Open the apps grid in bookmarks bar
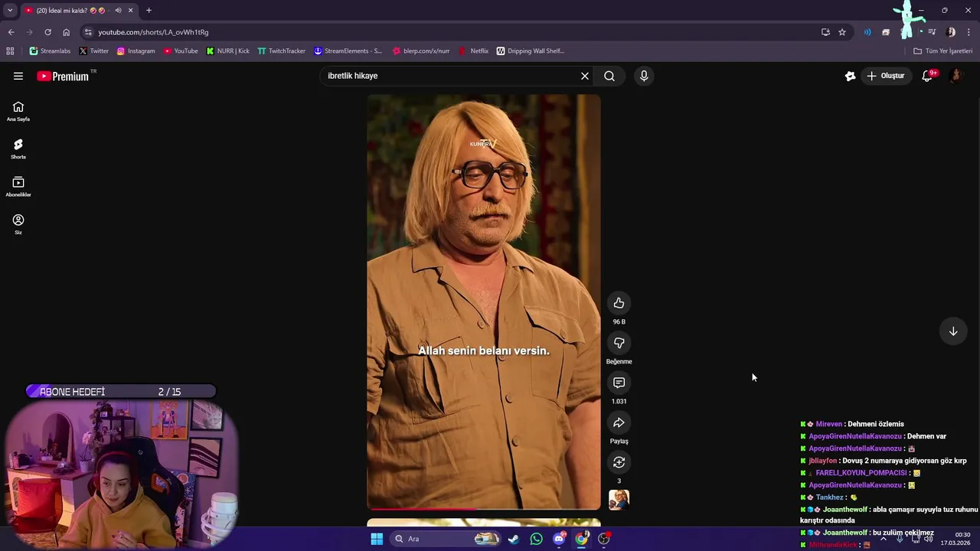This screenshot has width=980, height=551. coord(10,51)
